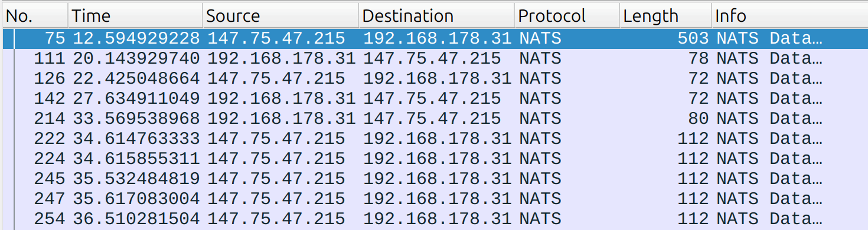The image size is (868, 230).
Task: Click time value 36.510281504
Action: [x=136, y=219]
